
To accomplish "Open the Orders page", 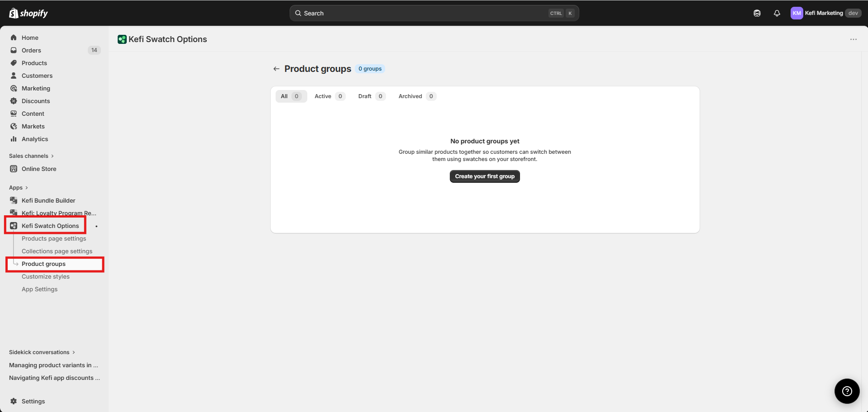I will 31,50.
